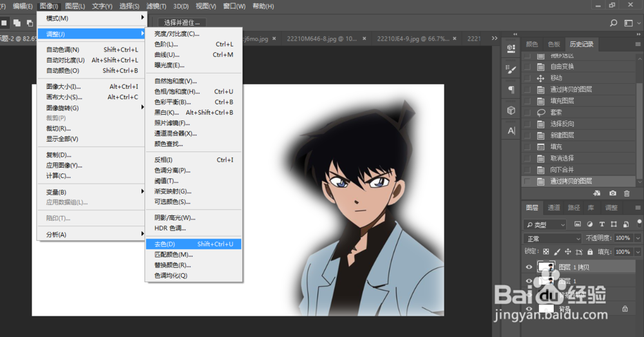The image size is (644, 337).
Task: Open the Brush settings dock icon
Action: click(x=511, y=69)
